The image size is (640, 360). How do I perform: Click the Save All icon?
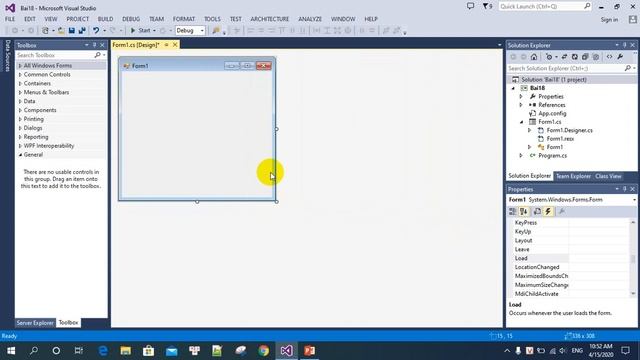click(x=82, y=31)
